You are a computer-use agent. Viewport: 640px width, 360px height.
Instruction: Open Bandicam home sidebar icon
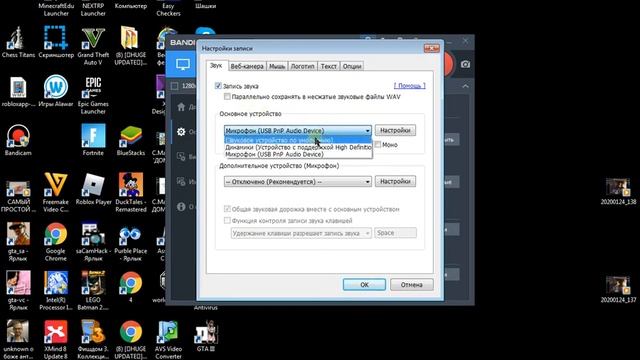(x=181, y=107)
